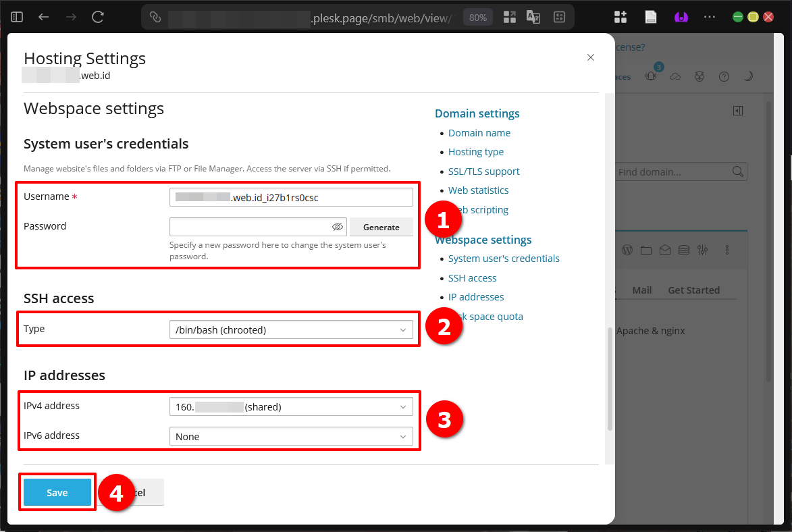
Task: Collapse the right side panel
Action: (x=737, y=110)
